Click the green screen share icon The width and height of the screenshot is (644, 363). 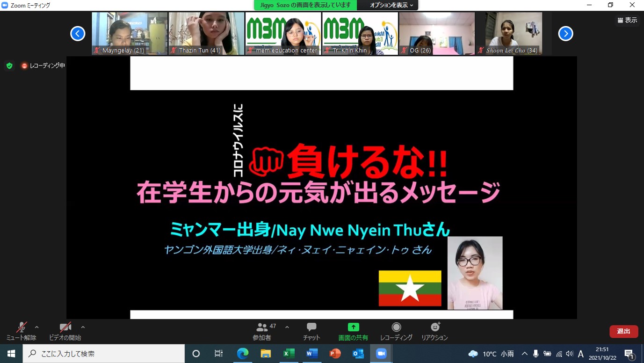point(353,327)
